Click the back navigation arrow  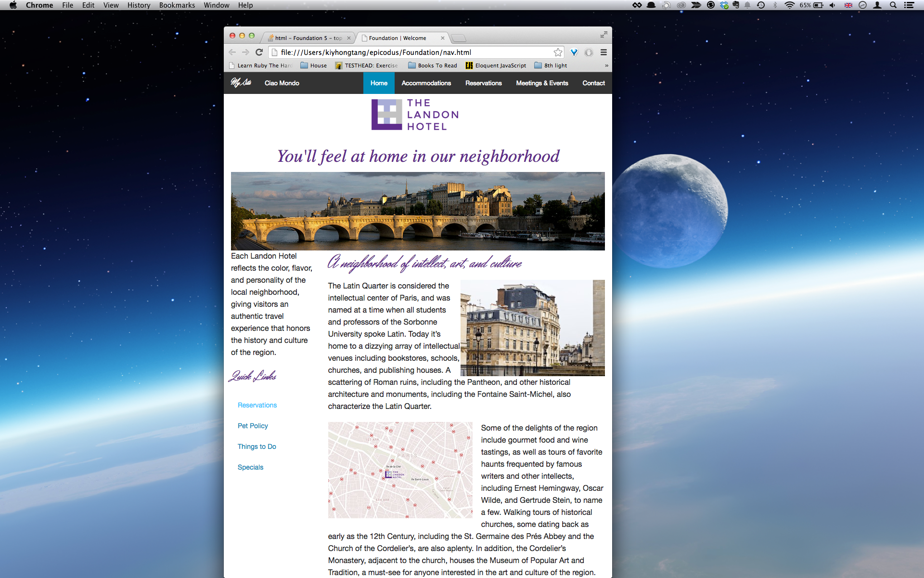[x=232, y=52]
